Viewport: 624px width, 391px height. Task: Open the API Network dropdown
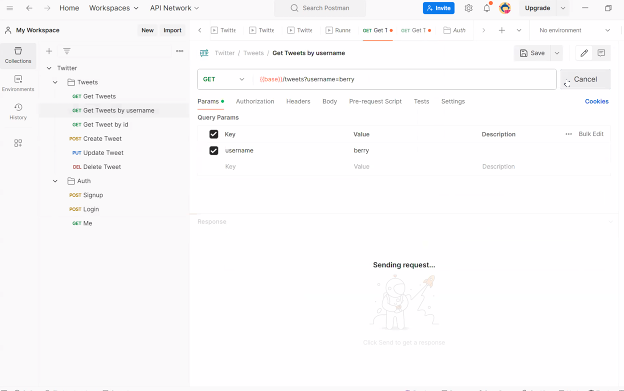point(174,8)
